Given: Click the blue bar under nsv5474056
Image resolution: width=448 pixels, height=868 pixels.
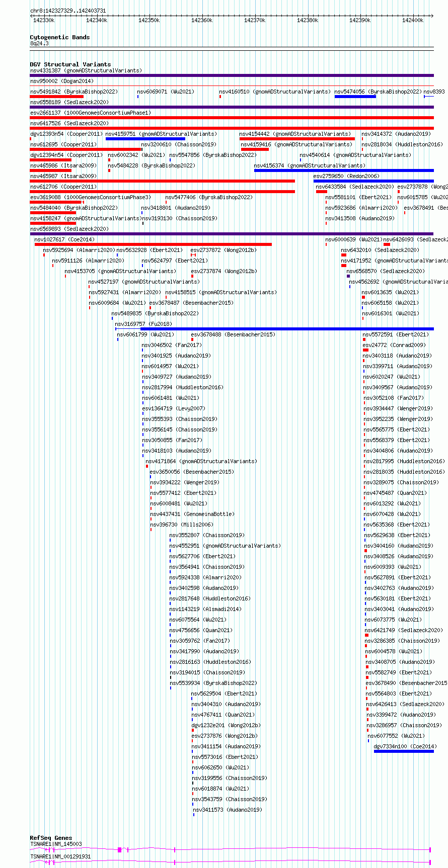Looking at the screenshot, I should coord(355,96).
